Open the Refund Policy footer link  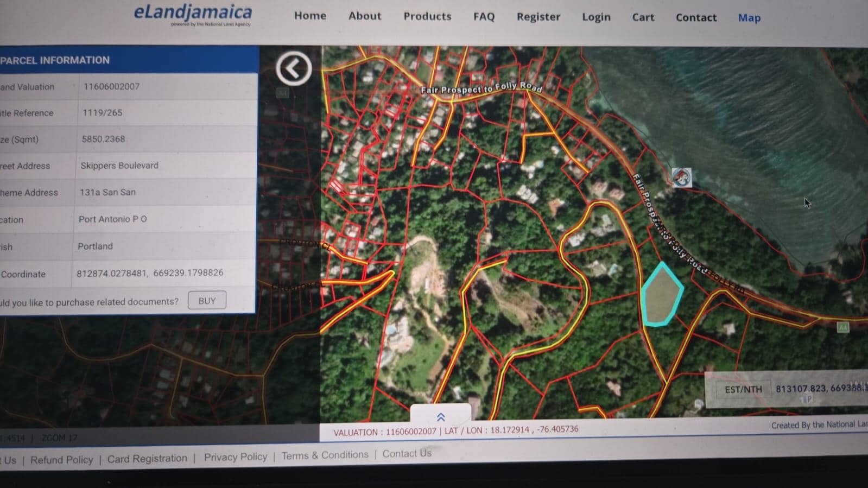62,460
